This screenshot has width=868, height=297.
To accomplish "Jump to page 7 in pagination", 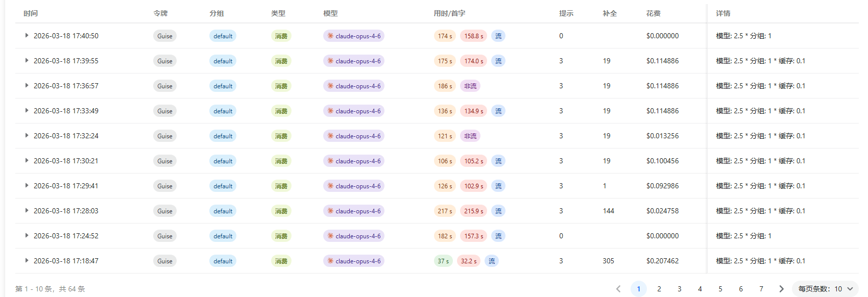I will tap(761, 289).
